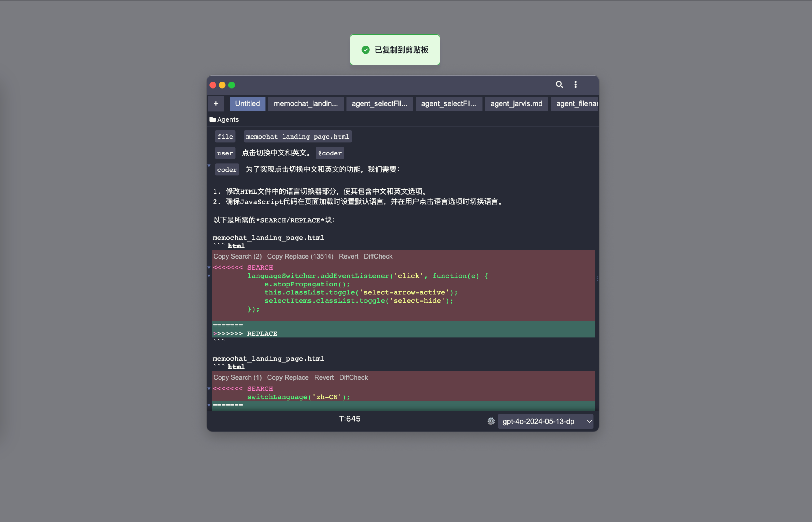The height and width of the screenshot is (522, 812).
Task: Click list item 1 about 修改HTML文件
Action: pyautogui.click(x=321, y=191)
